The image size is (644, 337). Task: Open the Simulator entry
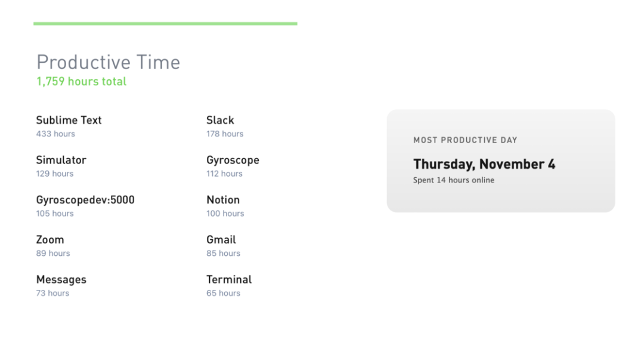click(x=61, y=160)
